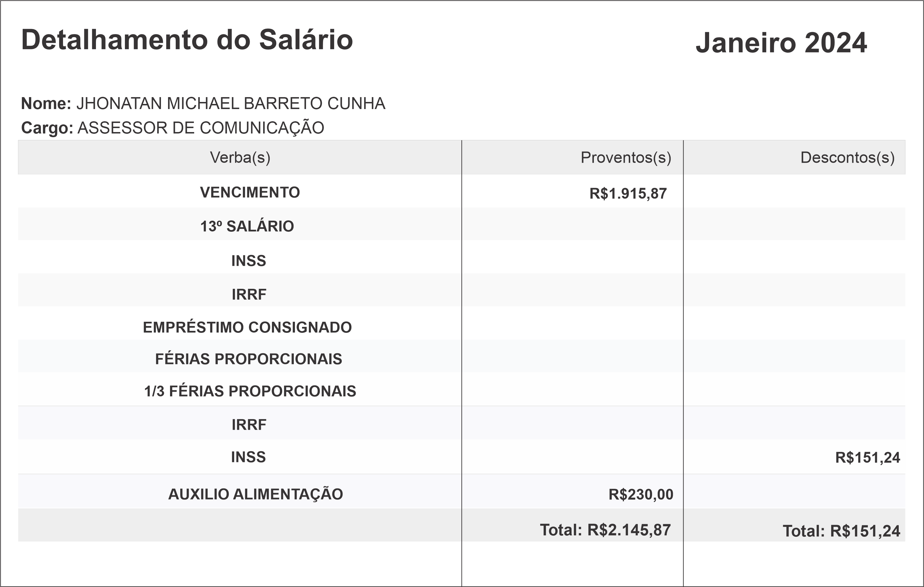Select the R$151,24 value in INSS row
The width and height of the screenshot is (924, 587).
click(867, 458)
